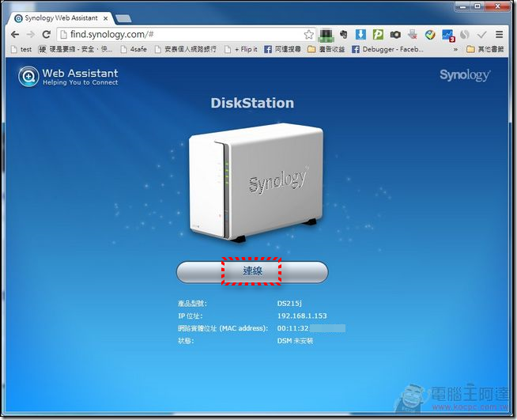This screenshot has width=517, height=420.
Task: Click the Synology logo at top right
Action: [465, 76]
